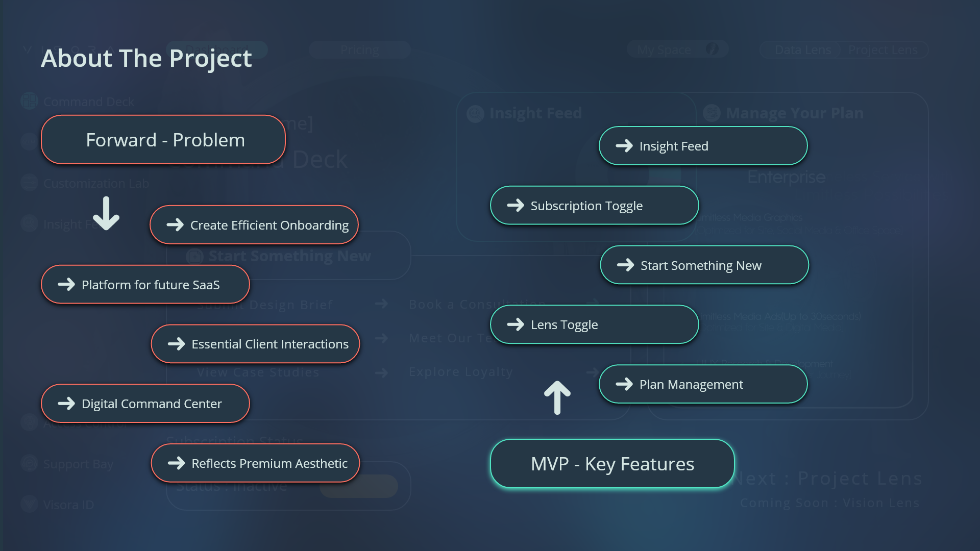Click faded Coming Soon : Vision Lens text
This screenshot has width=980, height=551.
click(x=830, y=503)
